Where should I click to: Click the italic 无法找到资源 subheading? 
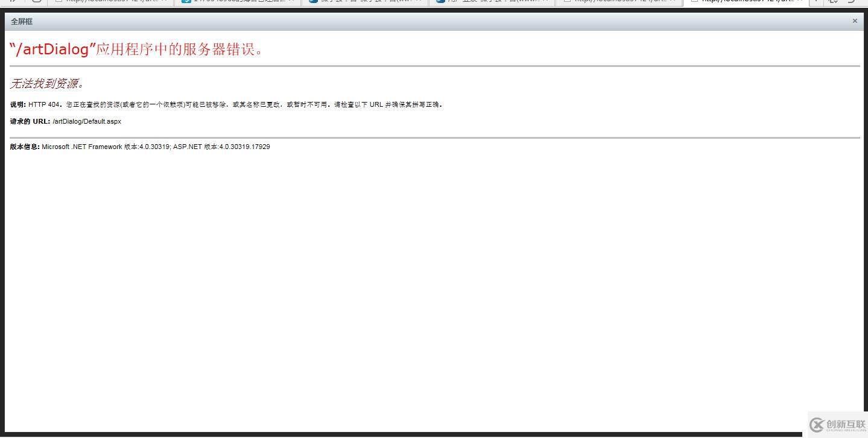click(x=47, y=83)
